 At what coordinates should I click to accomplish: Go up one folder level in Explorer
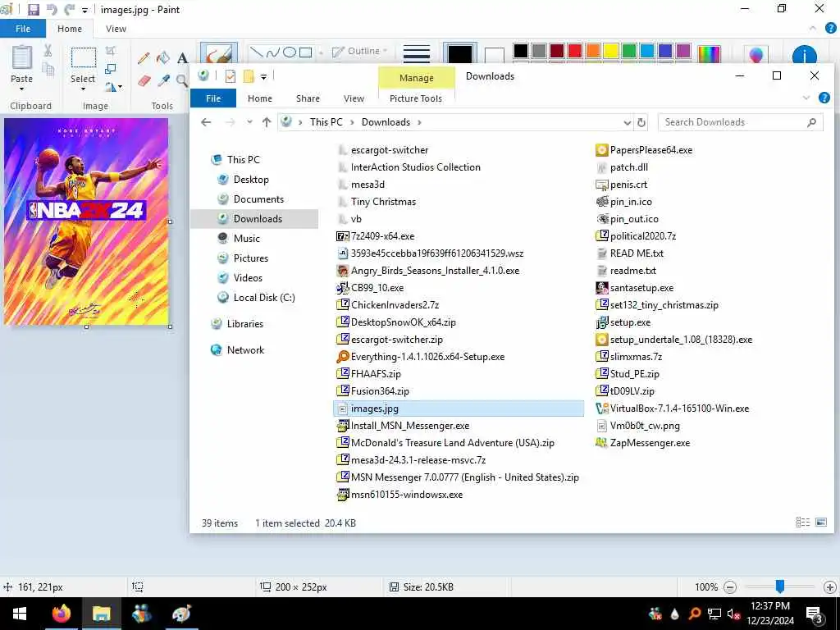coord(267,122)
